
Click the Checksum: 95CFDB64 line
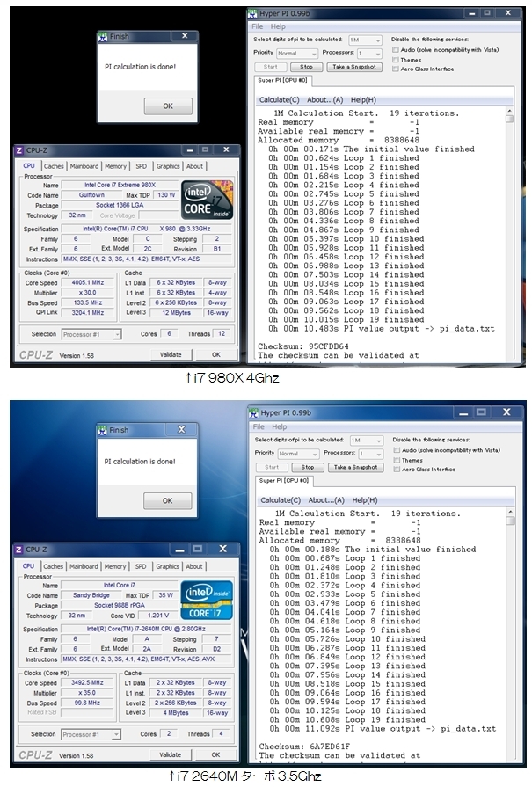(303, 346)
